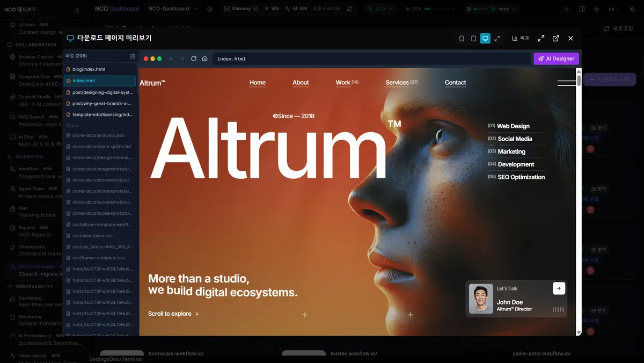
Task: Open css/framer-complete.css file
Action: click(x=100, y=258)
